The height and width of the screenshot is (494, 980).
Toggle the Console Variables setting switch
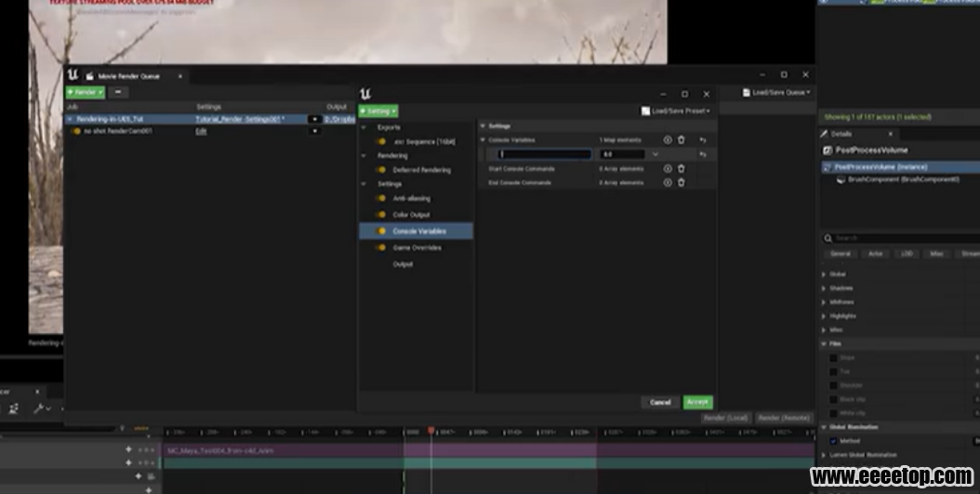[380, 232]
